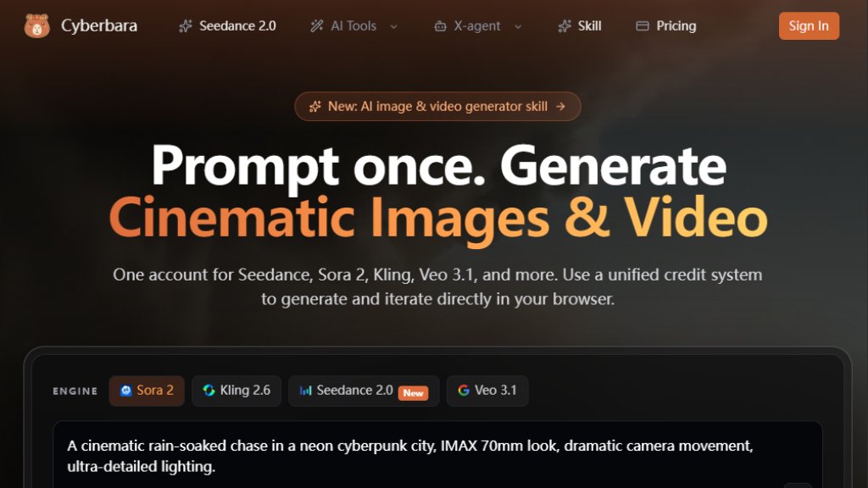Click the Kling 2.6 swirl logo icon
This screenshot has width=868, height=488.
[209, 391]
